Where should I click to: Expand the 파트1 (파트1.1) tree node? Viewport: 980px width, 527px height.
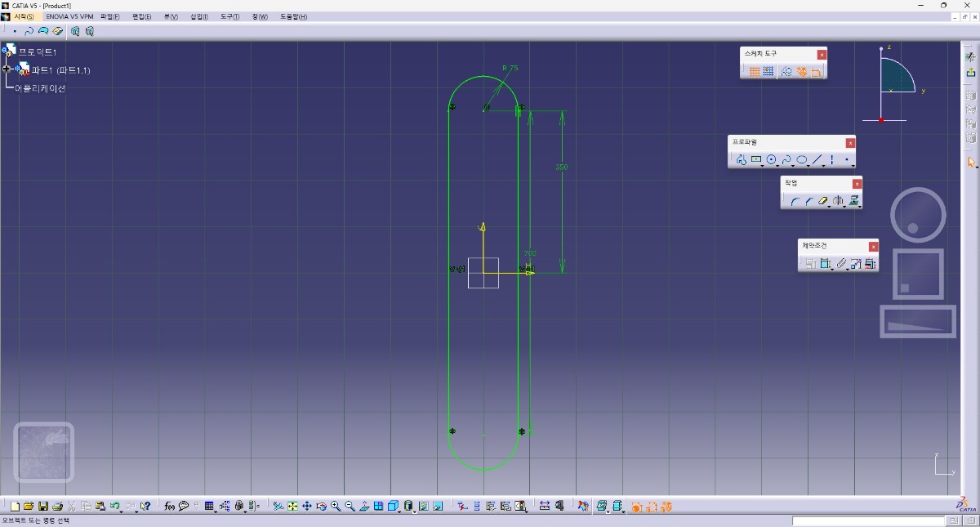click(7, 69)
